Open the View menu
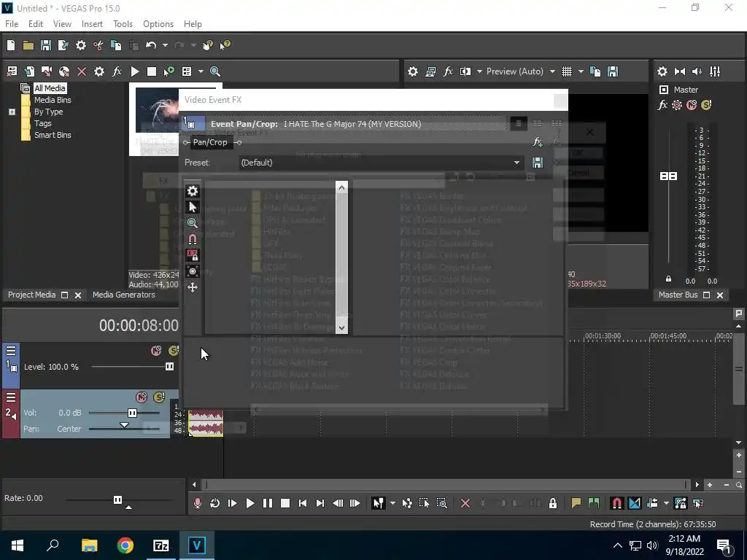This screenshot has height=560, width=747. click(x=62, y=24)
